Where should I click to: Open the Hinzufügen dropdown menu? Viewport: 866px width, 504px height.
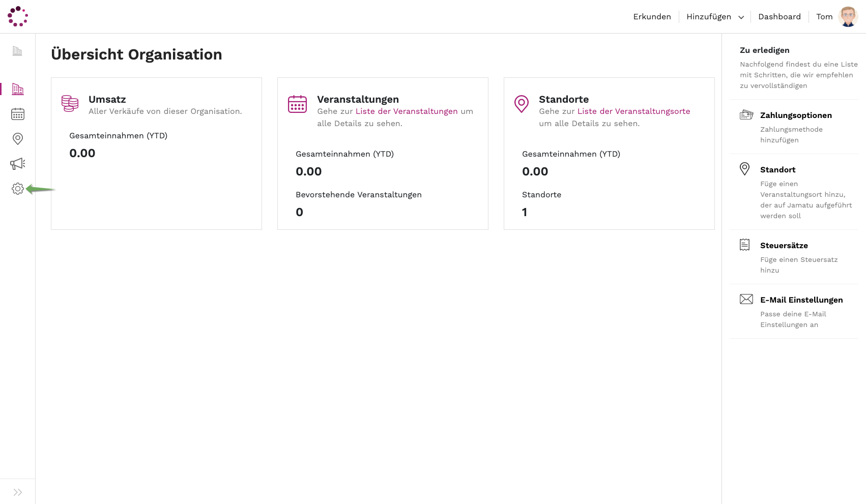(708, 17)
